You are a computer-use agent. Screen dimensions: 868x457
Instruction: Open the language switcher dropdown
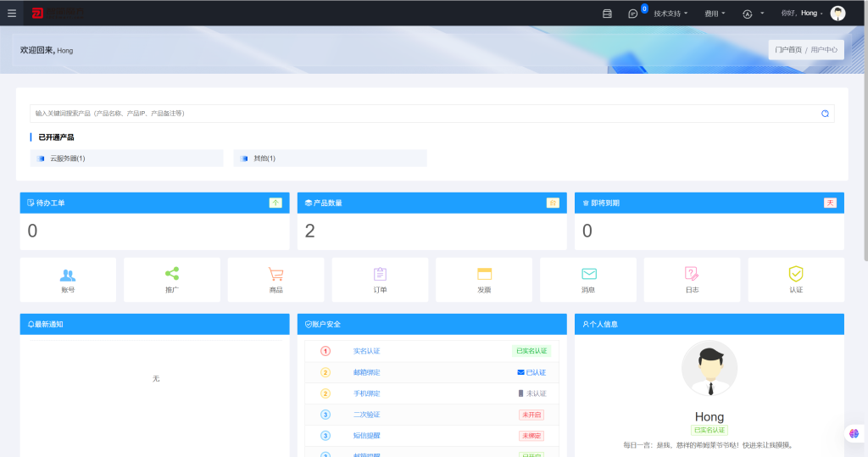(x=753, y=14)
